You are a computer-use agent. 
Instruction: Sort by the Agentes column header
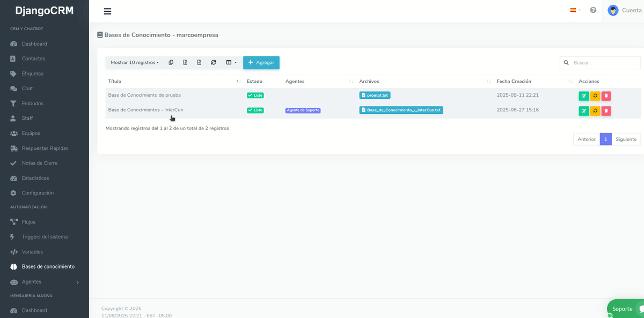tap(319, 82)
